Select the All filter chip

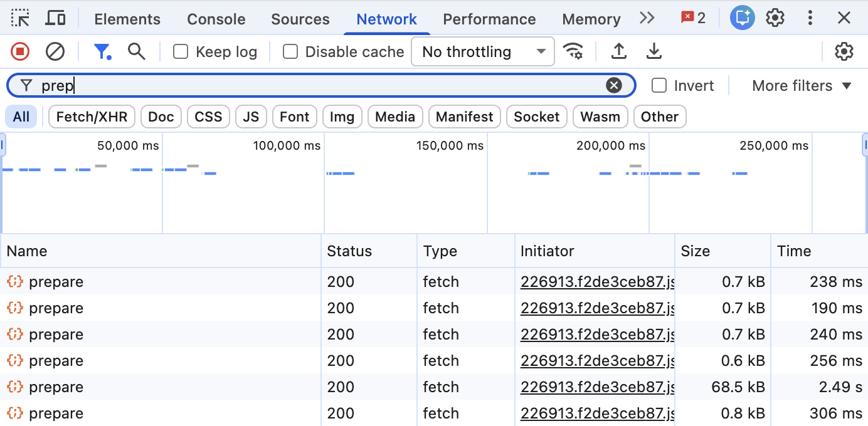tap(21, 117)
